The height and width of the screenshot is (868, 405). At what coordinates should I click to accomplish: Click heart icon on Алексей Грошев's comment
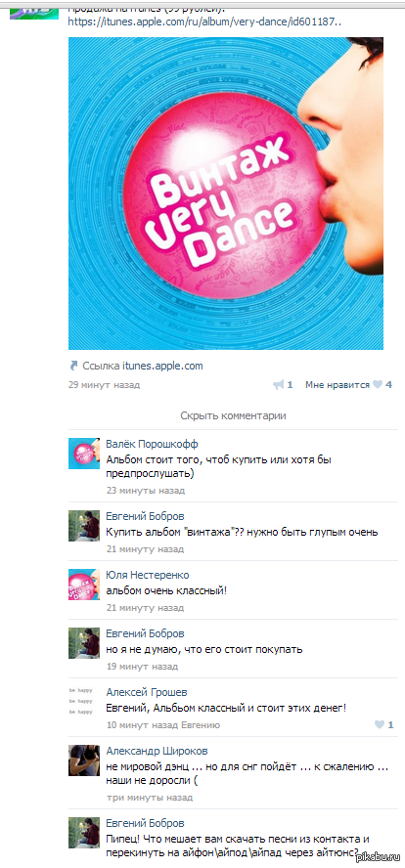380,724
